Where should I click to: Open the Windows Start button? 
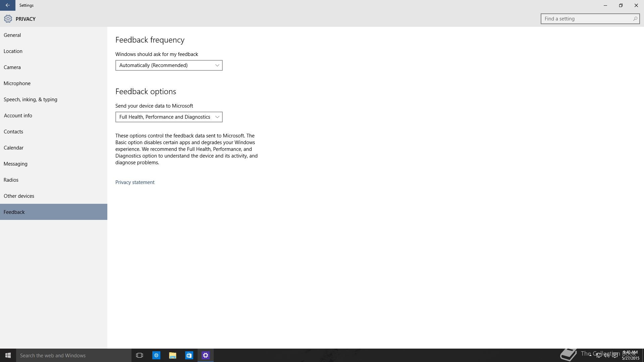pyautogui.click(x=8, y=355)
